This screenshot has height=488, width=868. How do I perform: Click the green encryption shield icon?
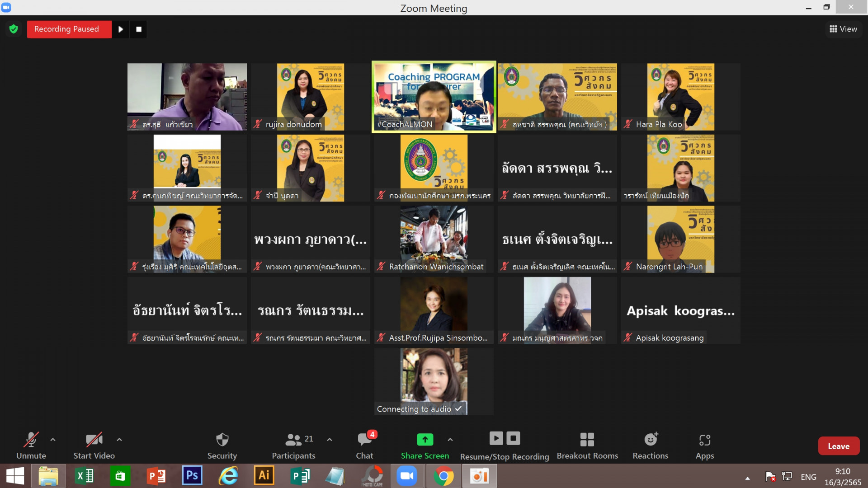(x=14, y=29)
